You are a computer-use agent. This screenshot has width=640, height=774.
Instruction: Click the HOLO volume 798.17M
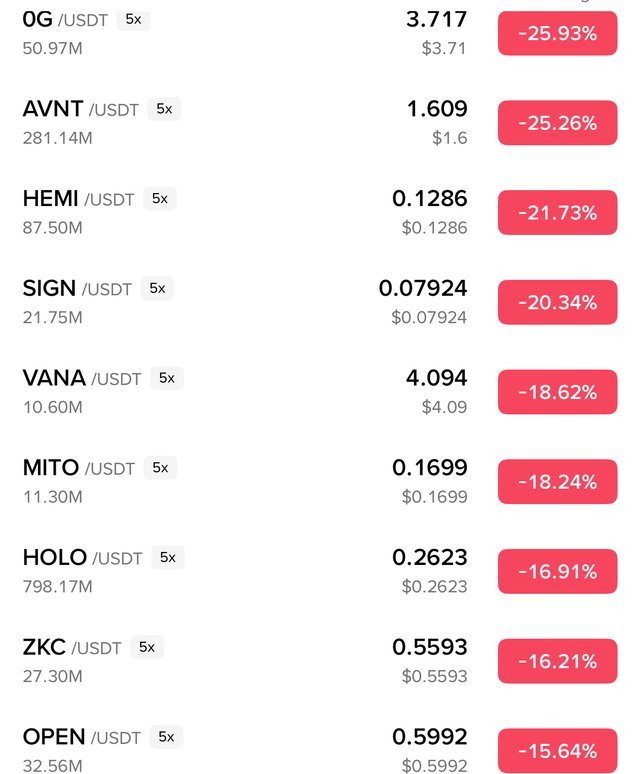pos(57,586)
